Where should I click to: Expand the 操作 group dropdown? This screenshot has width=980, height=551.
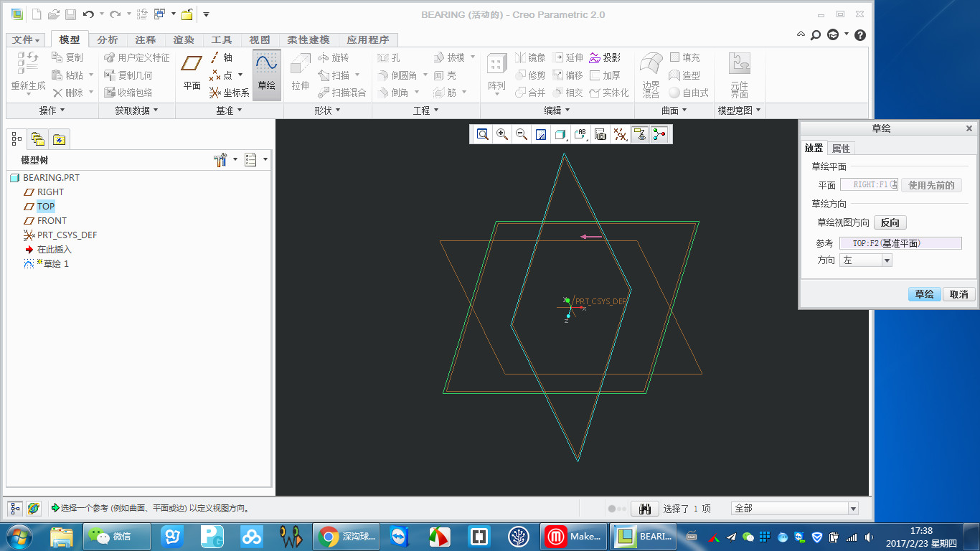point(52,110)
